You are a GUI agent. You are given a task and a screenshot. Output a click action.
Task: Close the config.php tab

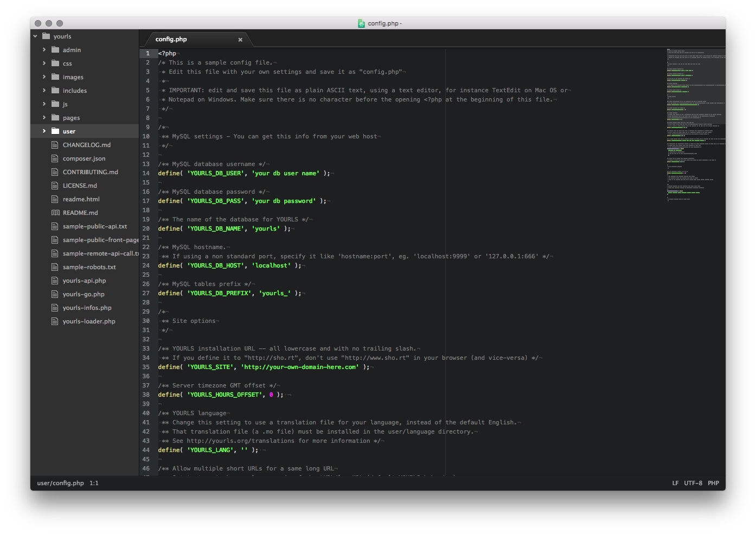pyautogui.click(x=240, y=40)
